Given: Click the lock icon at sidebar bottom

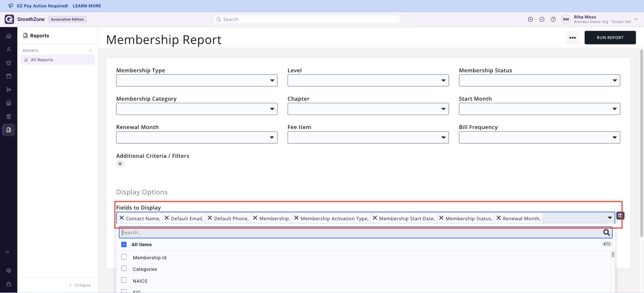Looking at the screenshot, I should [x=9, y=284].
